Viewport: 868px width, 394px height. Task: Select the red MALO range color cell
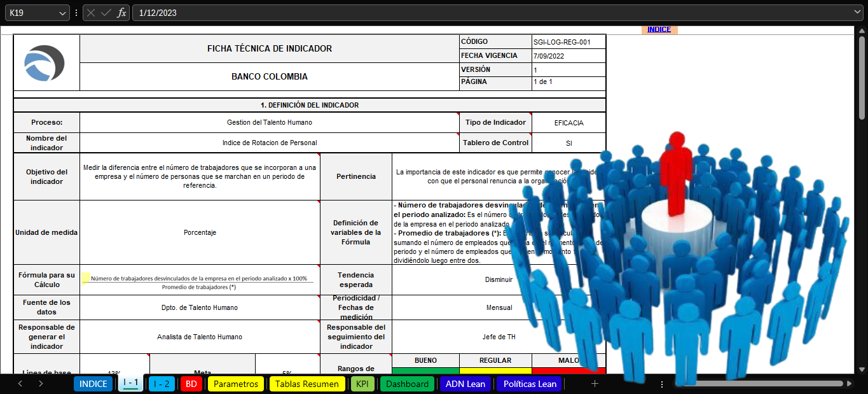click(568, 370)
